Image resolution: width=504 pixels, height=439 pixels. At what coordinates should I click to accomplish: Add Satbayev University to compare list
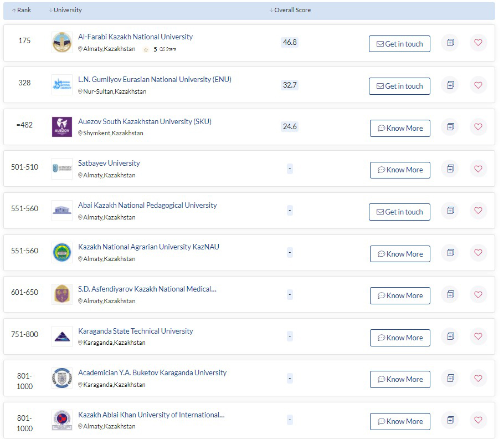tap(450, 169)
